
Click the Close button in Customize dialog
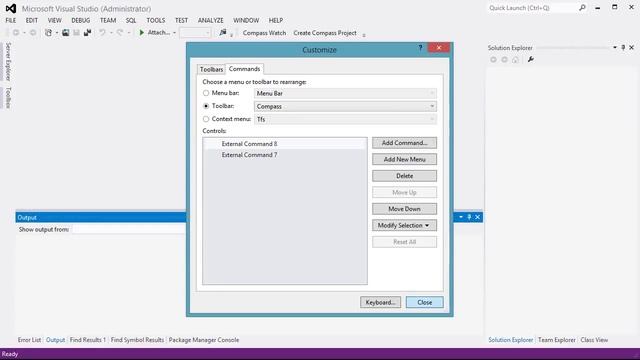[424, 302]
